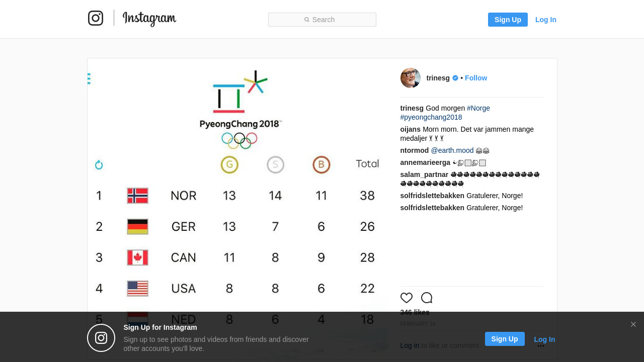Like the post with the heart icon

[407, 298]
